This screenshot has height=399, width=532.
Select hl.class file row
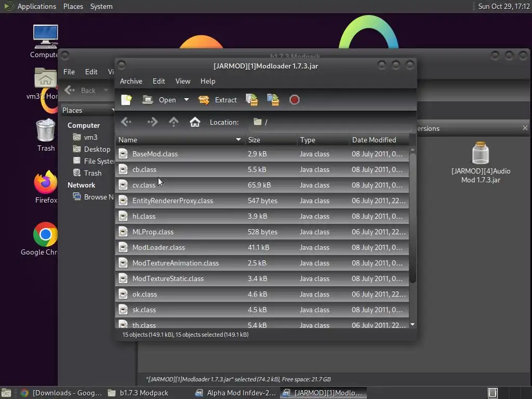[x=262, y=216]
